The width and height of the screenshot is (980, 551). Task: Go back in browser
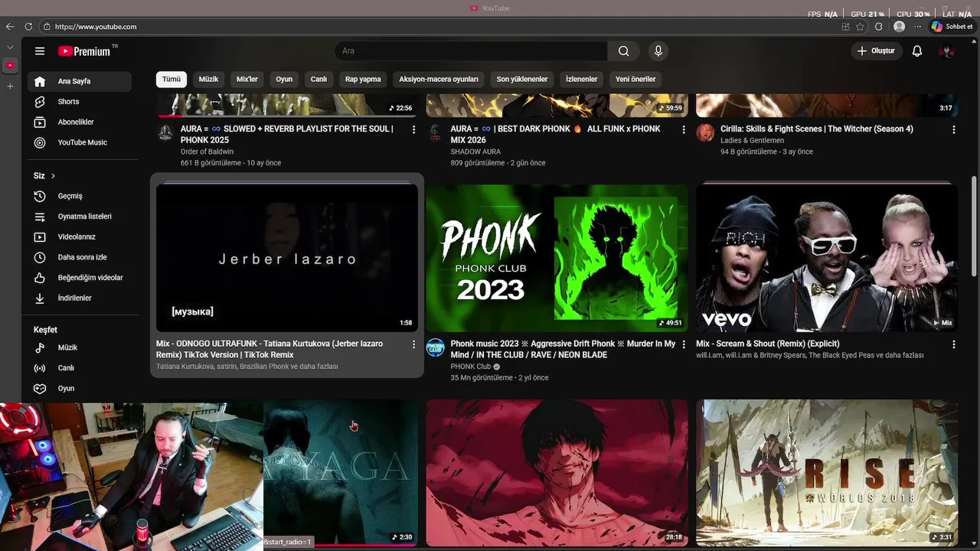(10, 27)
